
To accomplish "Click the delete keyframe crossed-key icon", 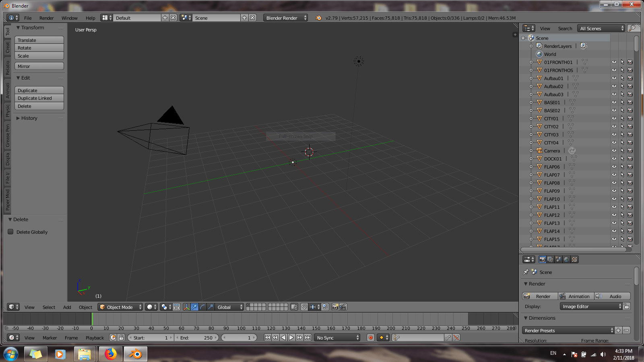I will pyautogui.click(x=456, y=338).
